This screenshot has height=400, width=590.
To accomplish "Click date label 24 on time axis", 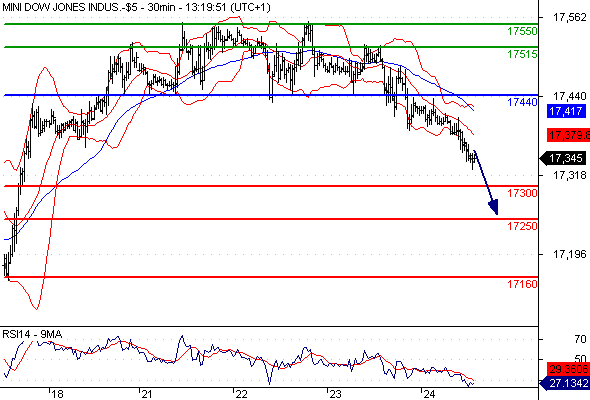I will click(x=429, y=394).
